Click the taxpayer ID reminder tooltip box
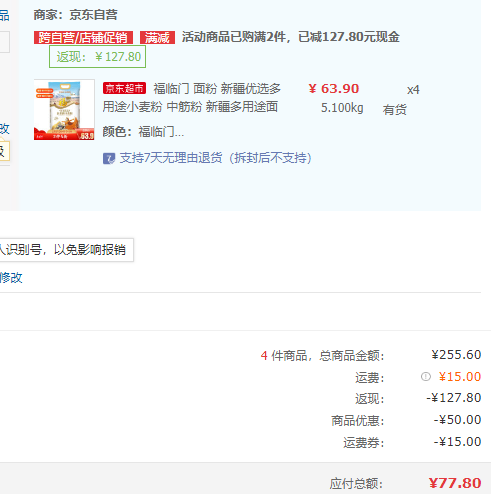The width and height of the screenshot is (491, 494). point(66,250)
